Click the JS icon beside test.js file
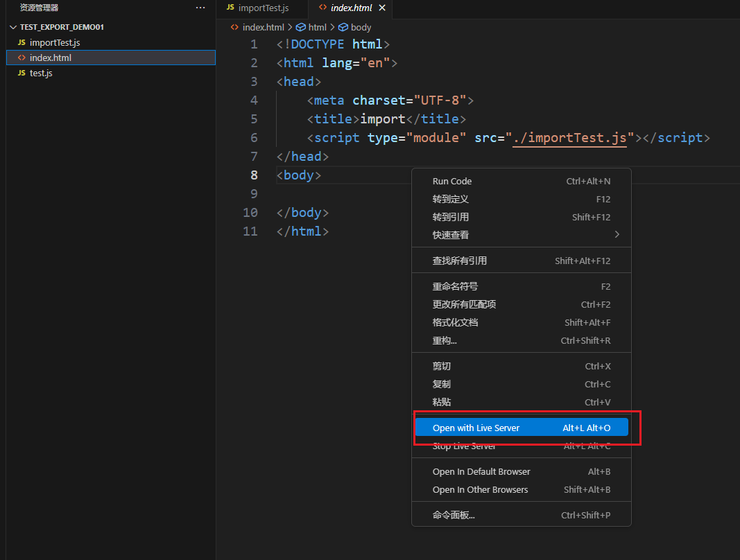 coord(21,73)
